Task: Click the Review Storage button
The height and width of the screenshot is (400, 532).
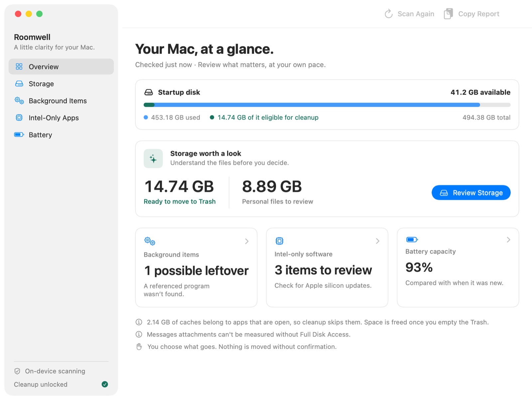Action: (x=471, y=193)
